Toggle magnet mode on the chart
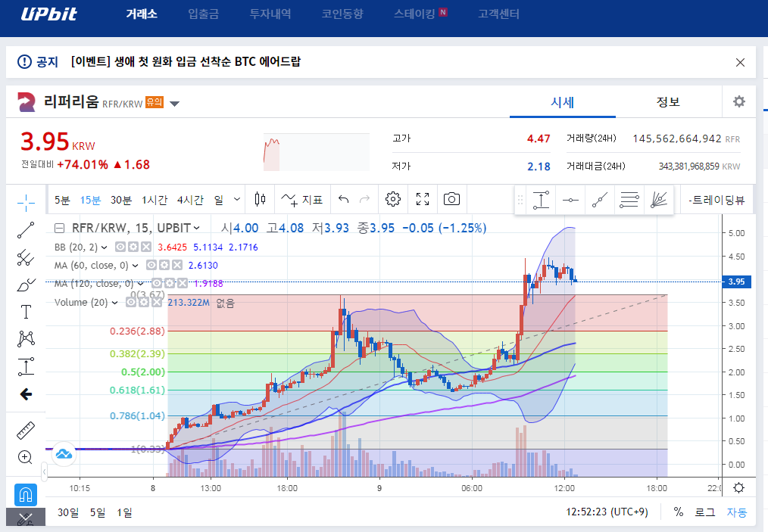768x532 pixels. tap(26, 495)
